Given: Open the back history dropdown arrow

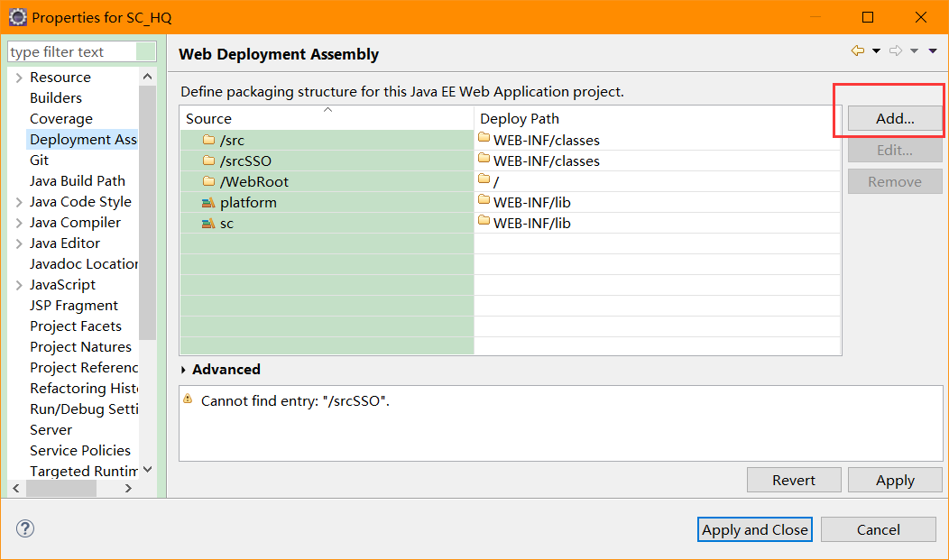Looking at the screenshot, I should 876,51.
